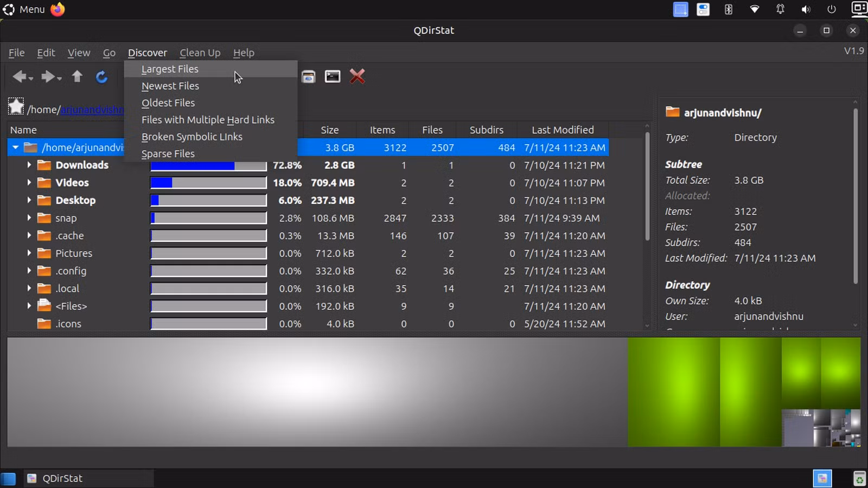Viewport: 868px width, 488px height.
Task: Go up one directory level using up arrow
Action: [x=77, y=76]
